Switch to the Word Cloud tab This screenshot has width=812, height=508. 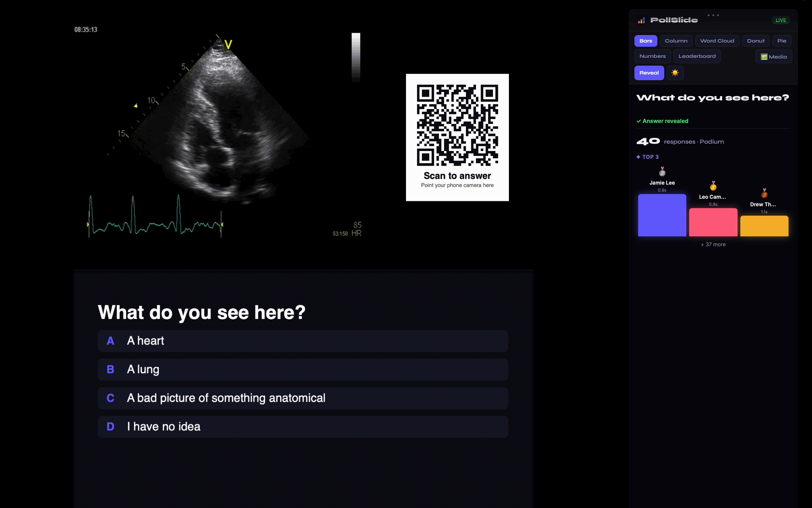(717, 41)
